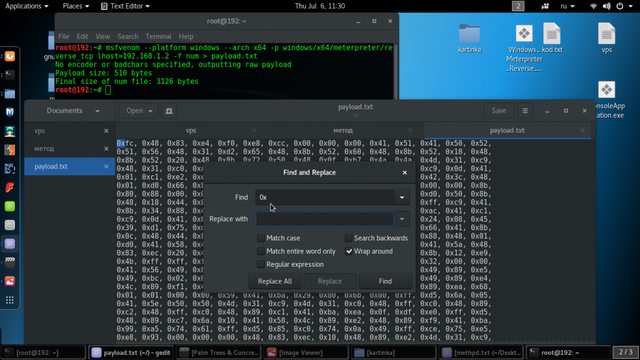This screenshot has width=640, height=360.
Task: Select метод in the Documents panel
Action: click(70, 149)
